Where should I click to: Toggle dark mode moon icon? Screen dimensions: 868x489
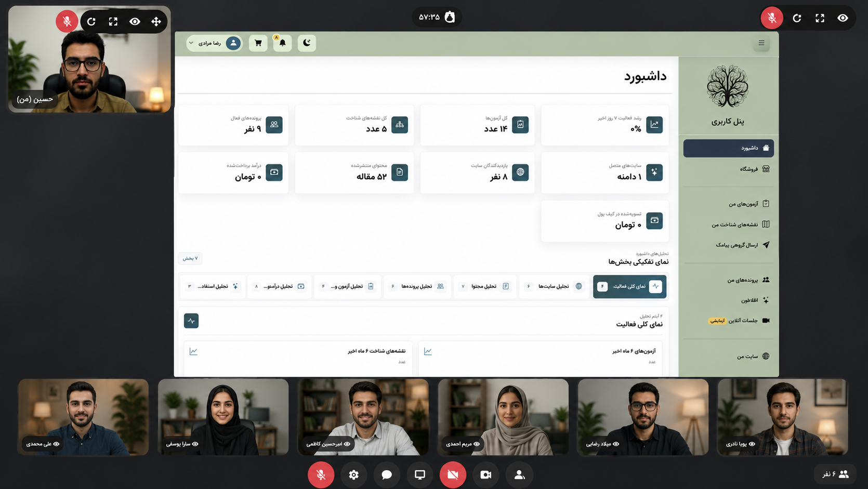(x=307, y=43)
